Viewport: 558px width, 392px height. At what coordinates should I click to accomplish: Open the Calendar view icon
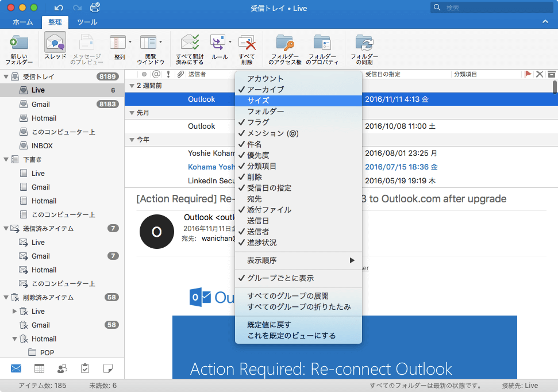[39, 368]
